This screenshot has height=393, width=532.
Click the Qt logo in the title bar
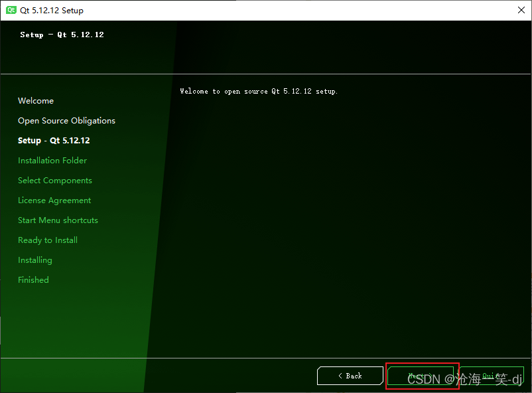pyautogui.click(x=11, y=10)
